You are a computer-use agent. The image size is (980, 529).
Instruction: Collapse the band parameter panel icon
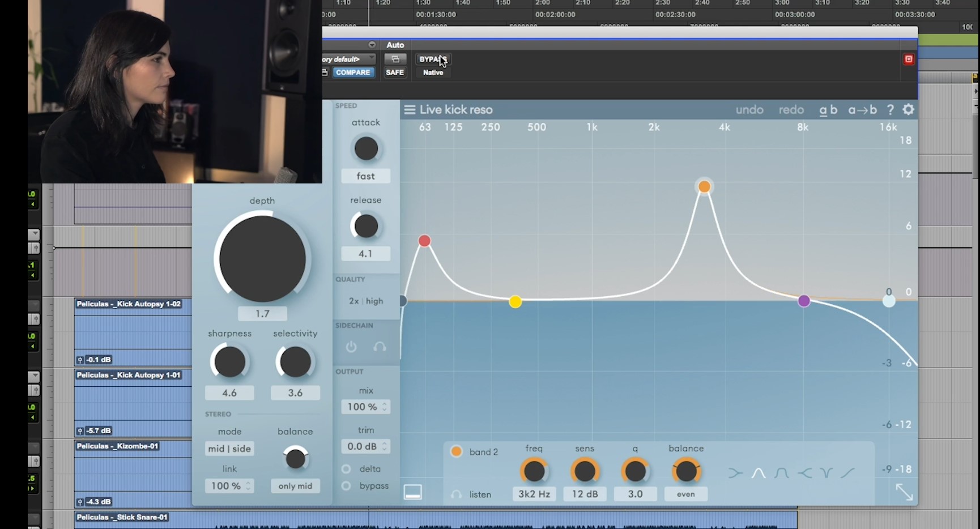[412, 492]
